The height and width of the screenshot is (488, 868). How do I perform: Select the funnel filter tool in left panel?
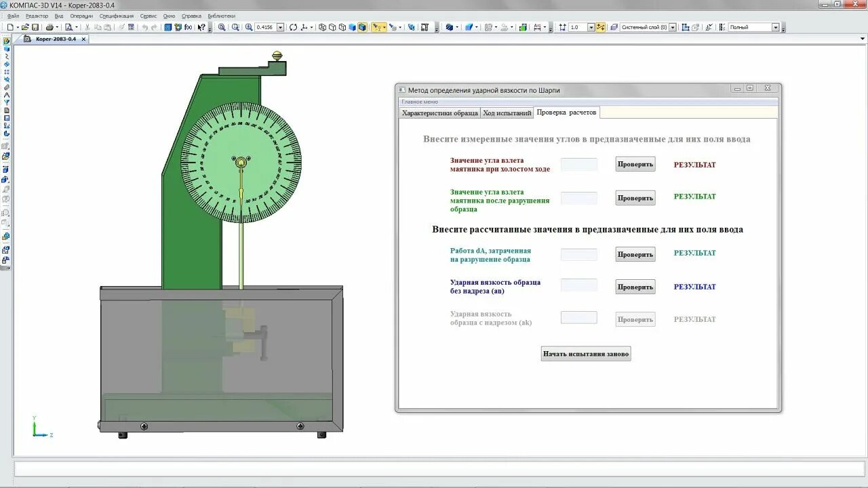(6, 102)
